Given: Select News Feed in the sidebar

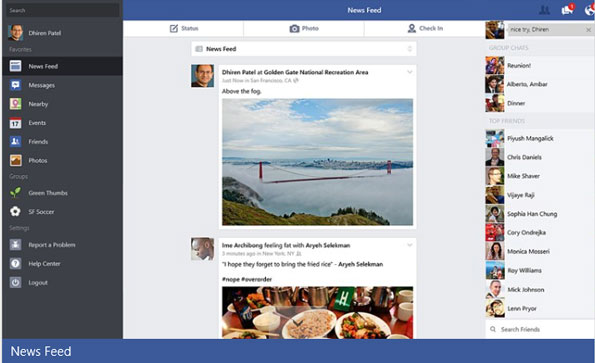Looking at the screenshot, I should (62, 66).
